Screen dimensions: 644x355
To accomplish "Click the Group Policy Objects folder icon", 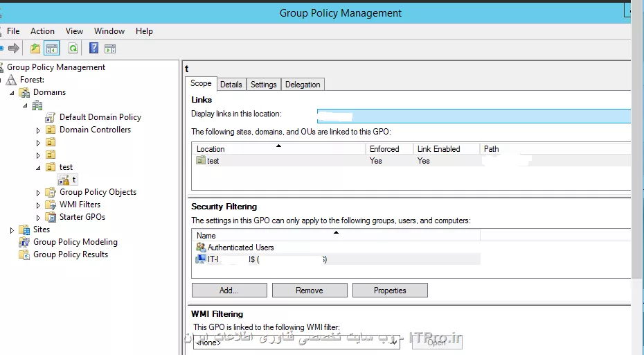I will (51, 192).
